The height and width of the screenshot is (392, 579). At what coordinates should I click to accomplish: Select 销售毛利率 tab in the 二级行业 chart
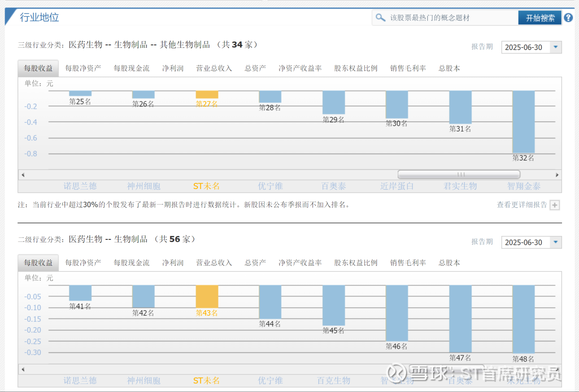[408, 263]
